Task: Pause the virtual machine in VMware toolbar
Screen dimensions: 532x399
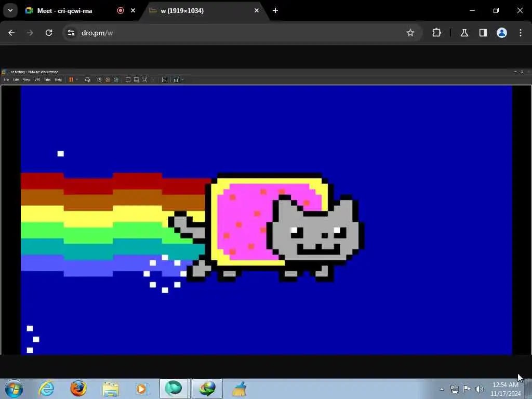Action: point(71,79)
